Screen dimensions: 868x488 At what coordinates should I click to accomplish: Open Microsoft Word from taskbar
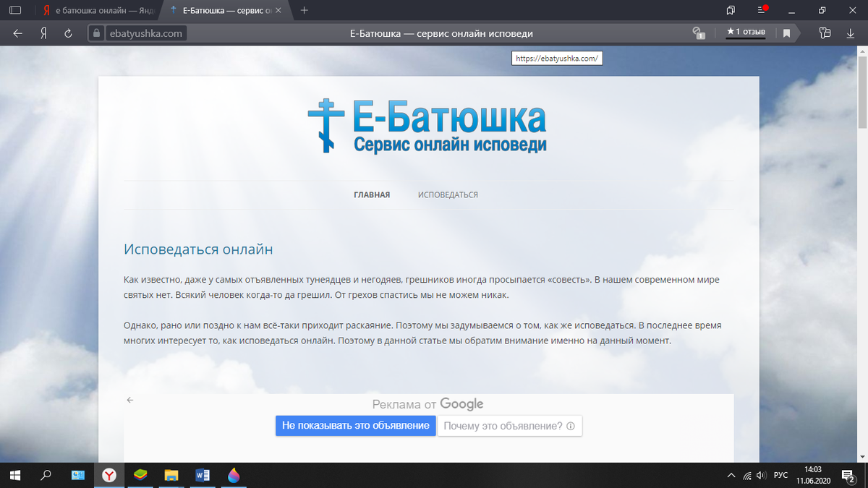203,475
